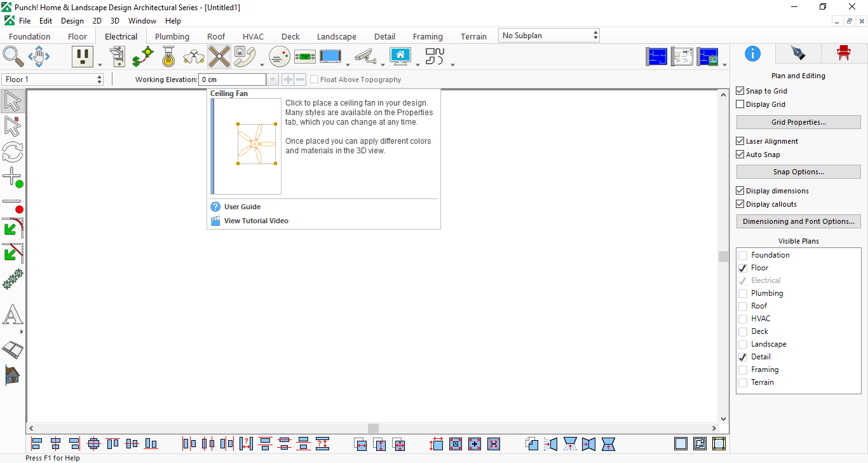This screenshot has height=463, width=868.
Task: Pick the dollar-sign wiring tool
Action: 143,57
